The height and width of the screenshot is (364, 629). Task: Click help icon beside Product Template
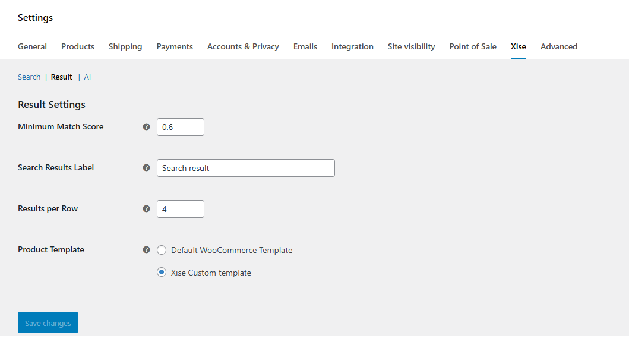147,250
